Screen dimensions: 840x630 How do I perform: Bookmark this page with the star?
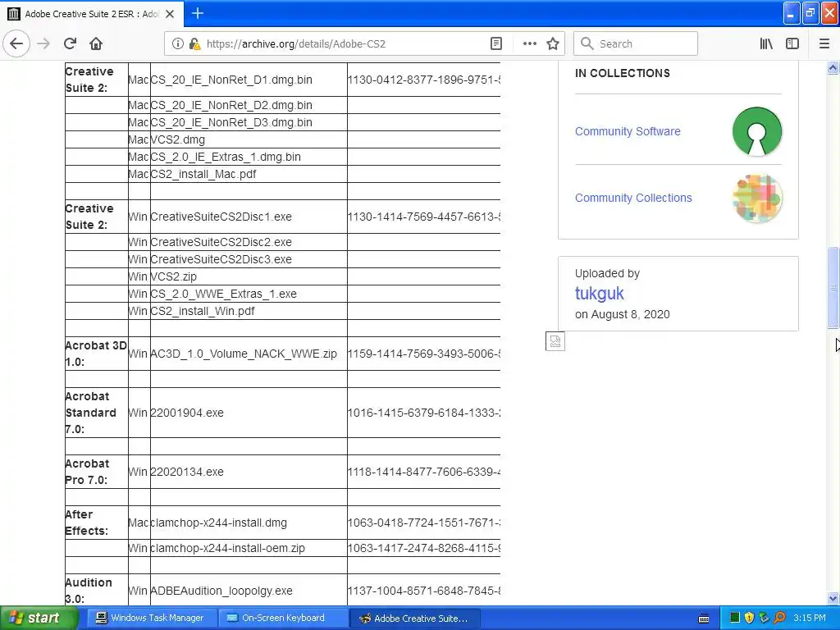(553, 43)
